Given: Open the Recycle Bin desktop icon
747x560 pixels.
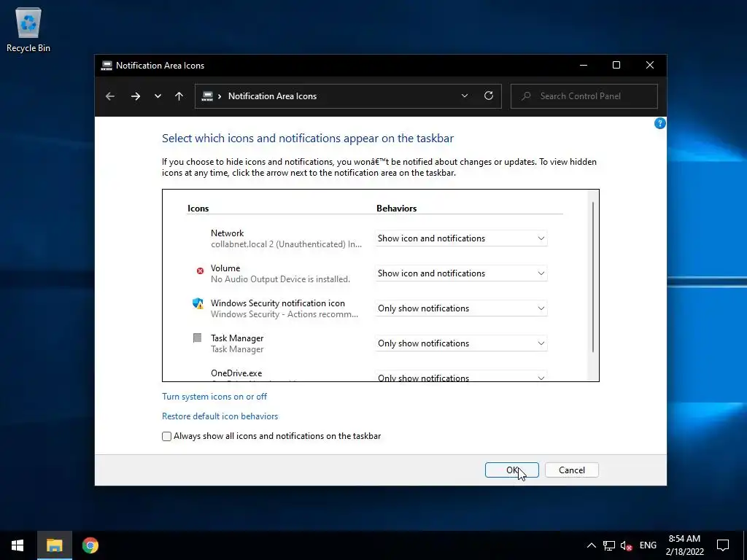Looking at the screenshot, I should click(28, 30).
